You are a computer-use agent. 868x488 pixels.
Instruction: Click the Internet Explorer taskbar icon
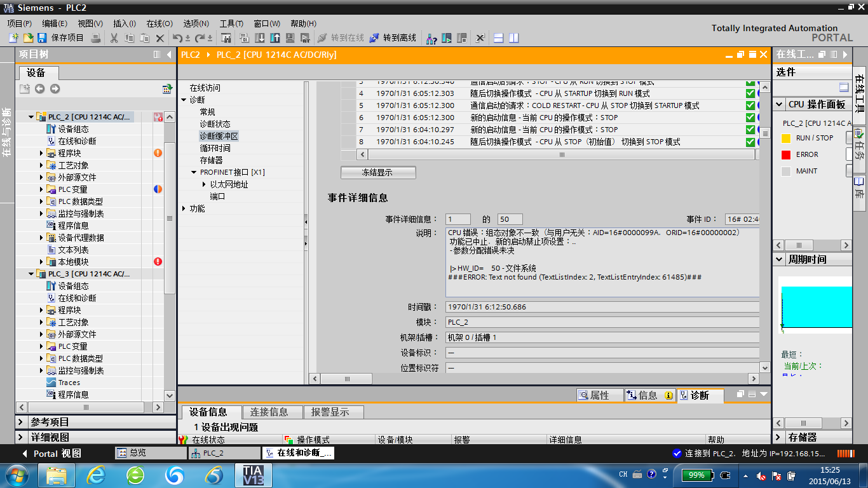click(97, 475)
